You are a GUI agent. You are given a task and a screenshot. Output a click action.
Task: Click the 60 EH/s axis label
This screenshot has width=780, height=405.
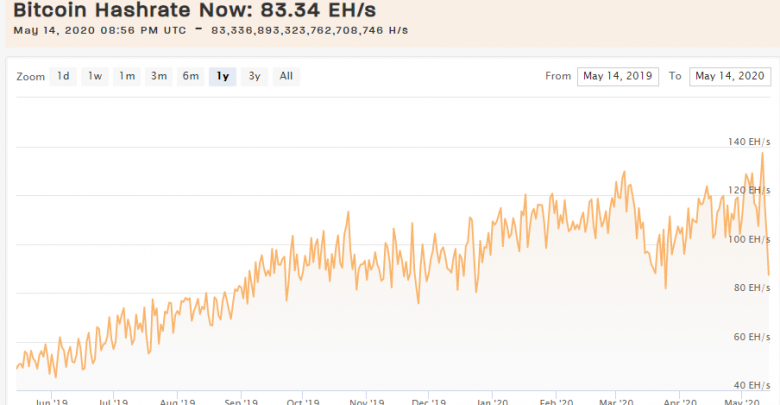[752, 337]
